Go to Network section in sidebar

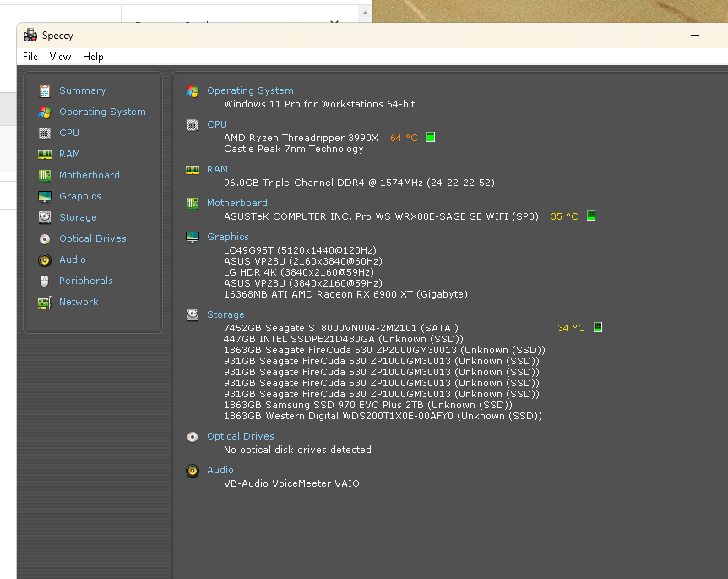click(79, 302)
